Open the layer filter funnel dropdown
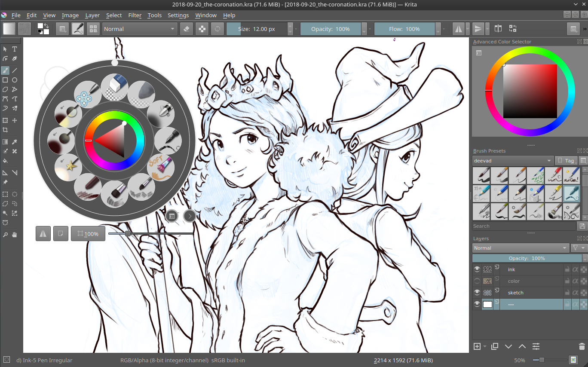Screen dimensions: 588x367 click(x=578, y=248)
